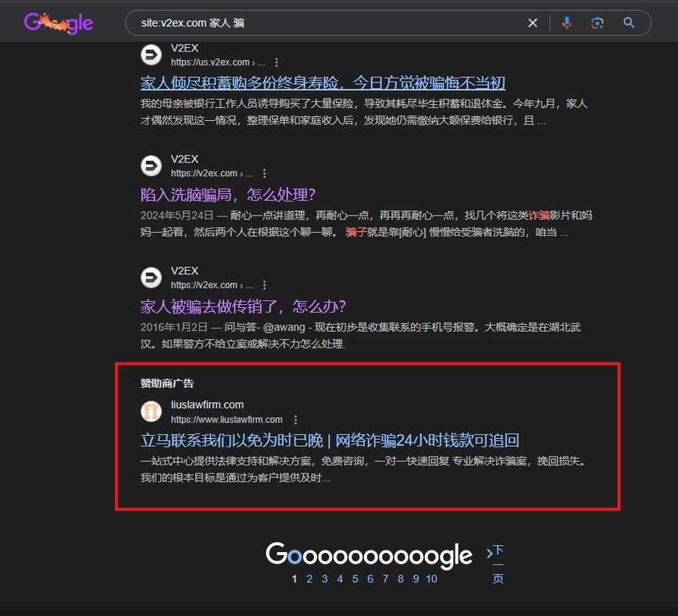Image resolution: width=678 pixels, height=616 pixels.
Task: Go to results page 3
Action: click(325, 579)
